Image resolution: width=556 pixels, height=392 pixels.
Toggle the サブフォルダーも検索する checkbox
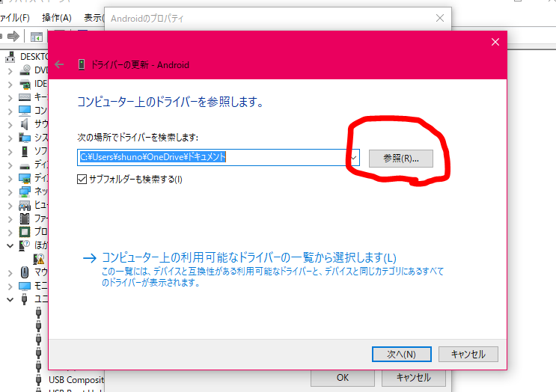(82, 179)
